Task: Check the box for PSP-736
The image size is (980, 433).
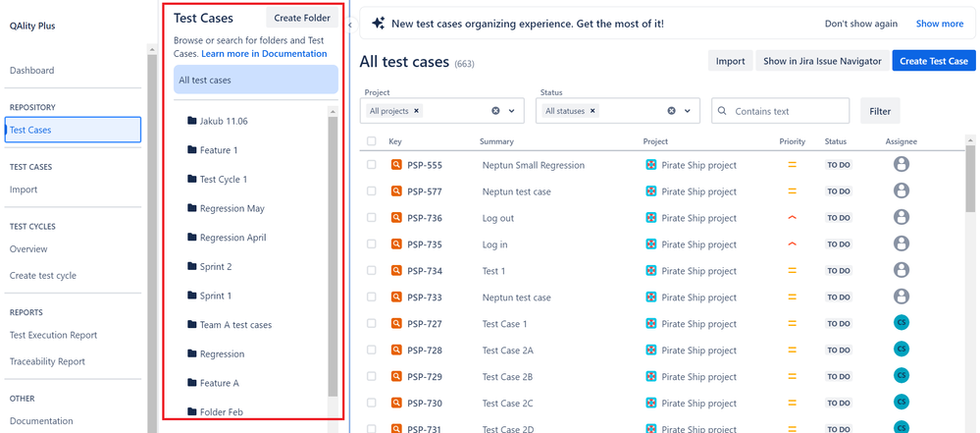Action: point(371,218)
